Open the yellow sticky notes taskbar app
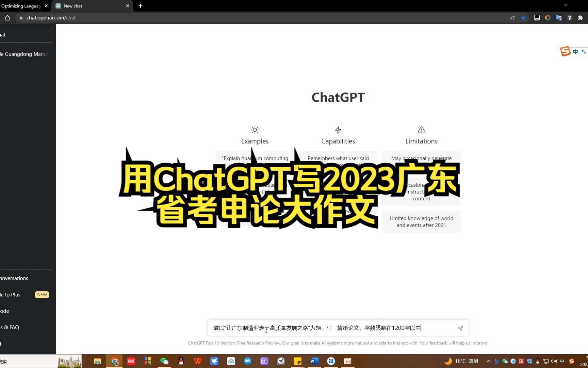Viewport: 588px width, 368px height. (298, 361)
